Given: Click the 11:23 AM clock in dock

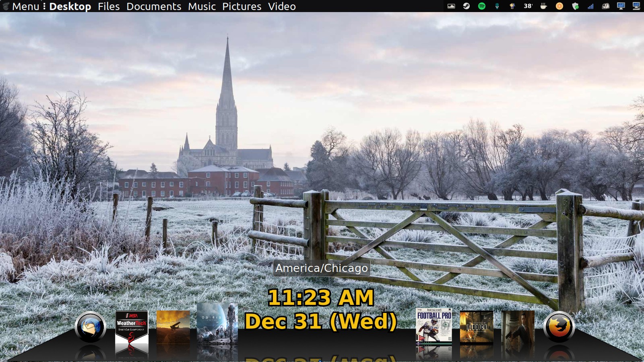Looking at the screenshot, I should point(320,298).
